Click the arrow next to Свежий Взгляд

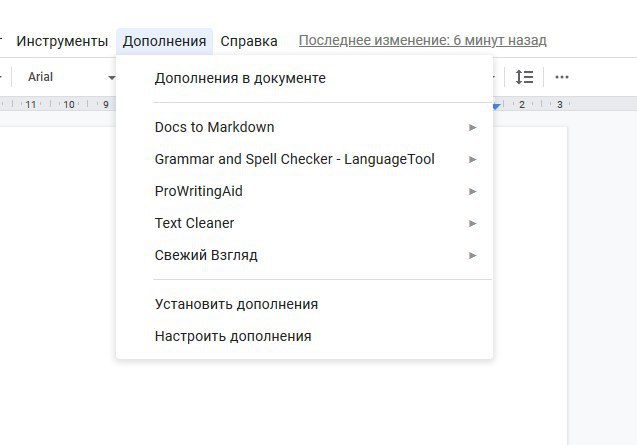[472, 255]
